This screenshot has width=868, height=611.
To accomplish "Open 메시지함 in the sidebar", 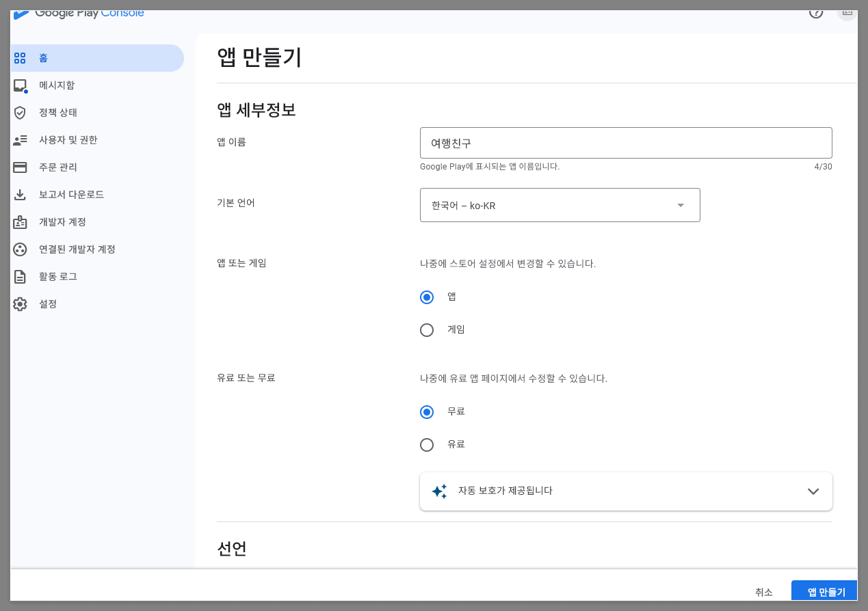I will click(x=97, y=85).
